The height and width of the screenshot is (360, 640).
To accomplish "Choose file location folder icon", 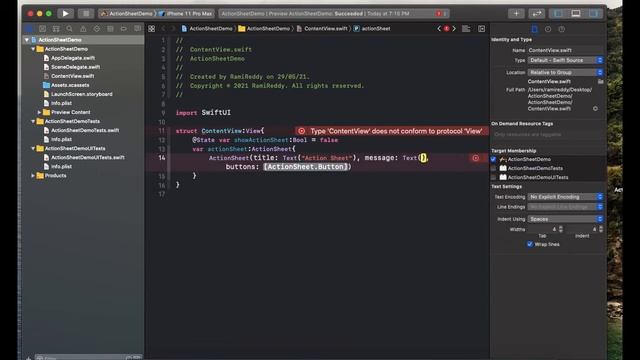I will [x=600, y=82].
